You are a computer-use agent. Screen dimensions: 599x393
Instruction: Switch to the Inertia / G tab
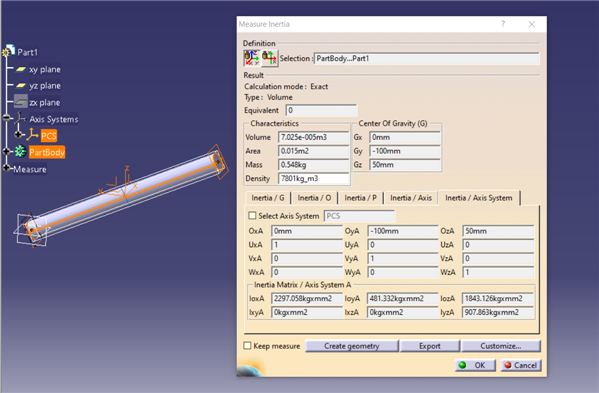[x=268, y=198]
